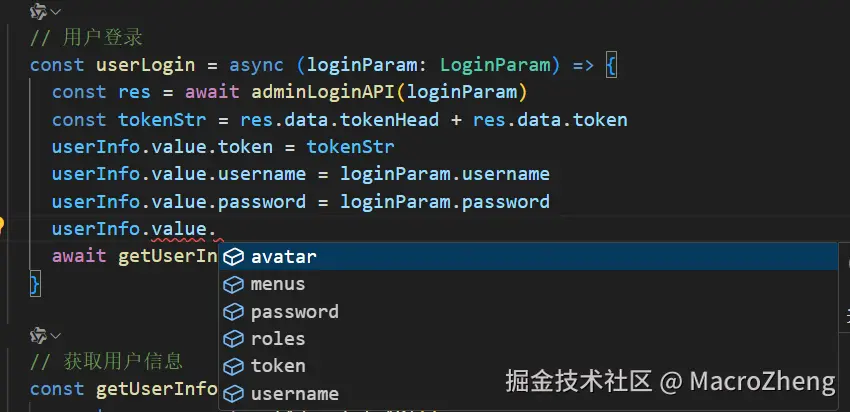Click the property icon beside avatar suggestion
The width and height of the screenshot is (850, 412).
(233, 257)
